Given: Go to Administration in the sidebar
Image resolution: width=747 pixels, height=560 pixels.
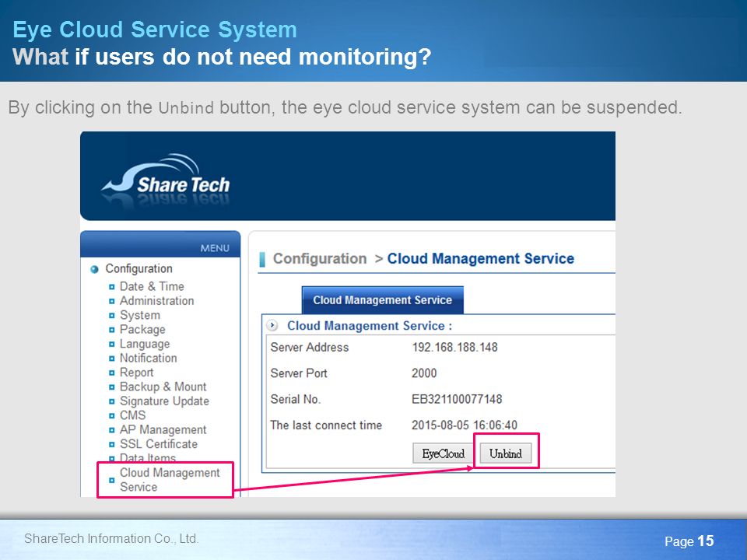Looking at the screenshot, I should coord(156,300).
